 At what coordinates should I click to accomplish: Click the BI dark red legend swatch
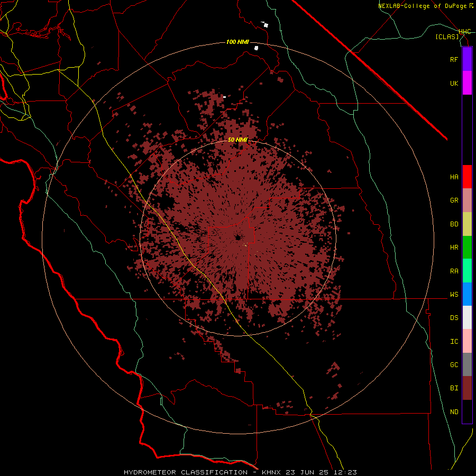coord(467,388)
